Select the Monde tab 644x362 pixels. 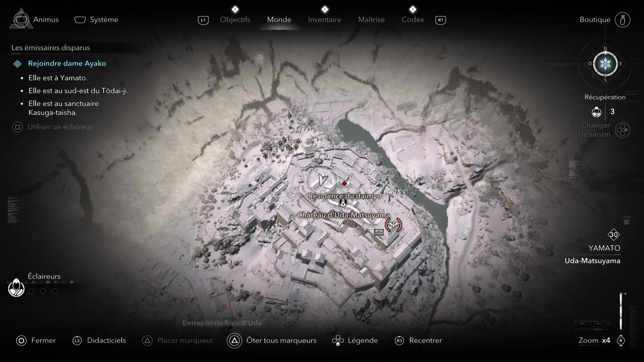tap(279, 20)
